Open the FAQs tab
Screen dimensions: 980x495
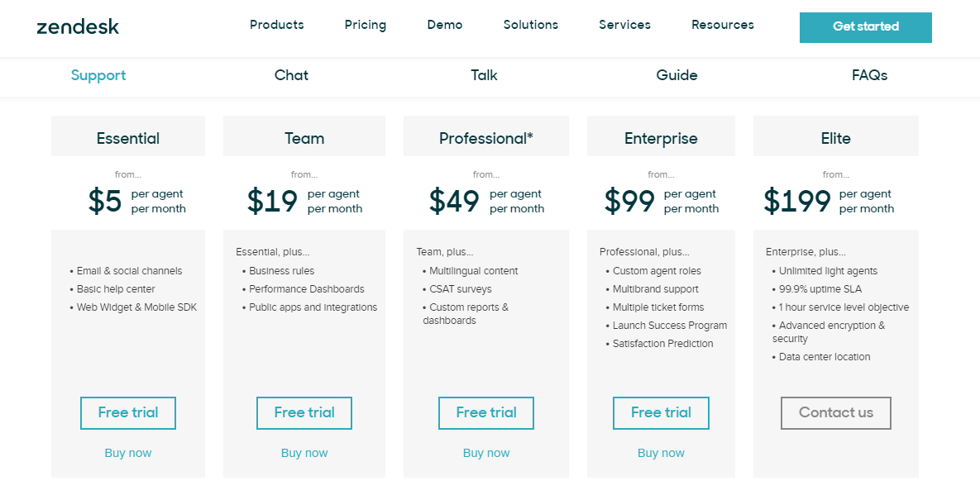[869, 75]
